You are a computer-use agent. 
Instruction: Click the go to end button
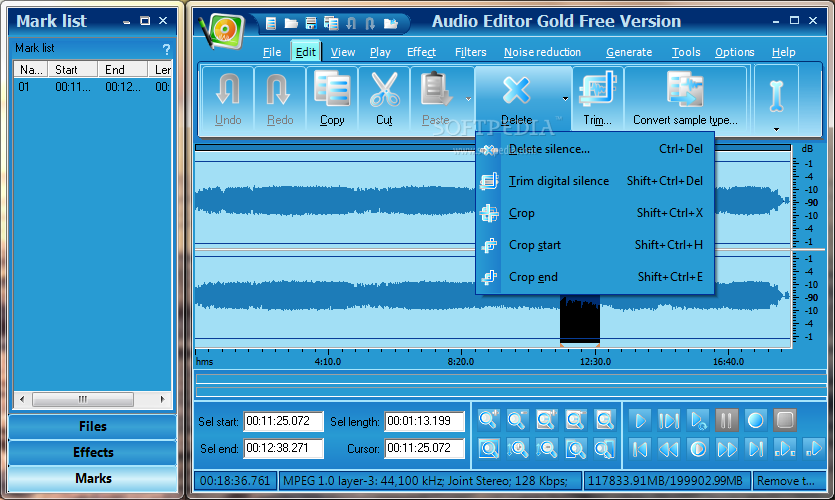pos(755,448)
